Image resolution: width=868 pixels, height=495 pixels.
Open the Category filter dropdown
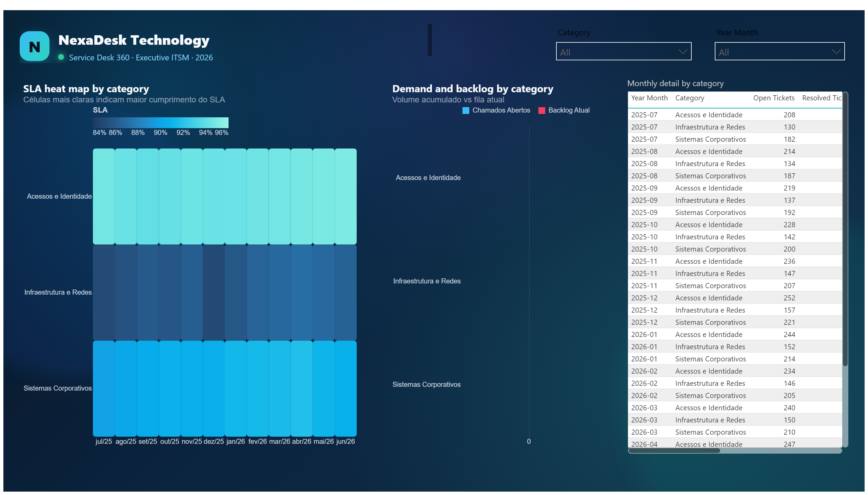(x=623, y=51)
